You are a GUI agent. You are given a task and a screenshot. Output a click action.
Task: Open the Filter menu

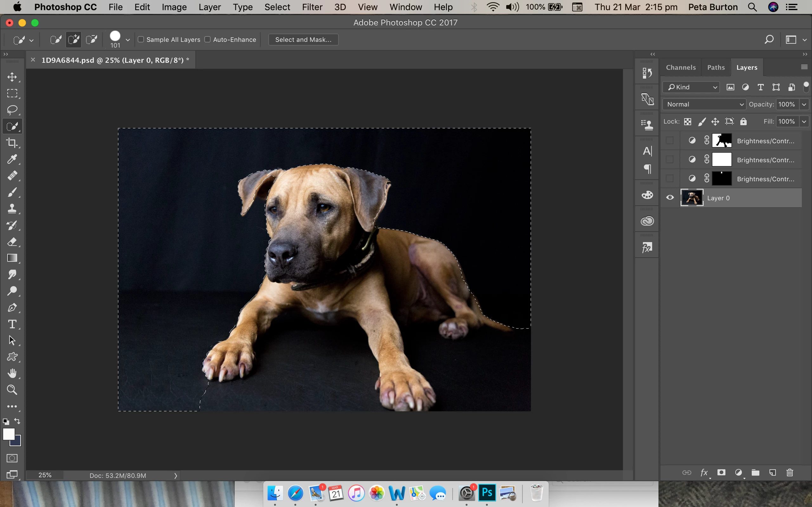tap(312, 7)
